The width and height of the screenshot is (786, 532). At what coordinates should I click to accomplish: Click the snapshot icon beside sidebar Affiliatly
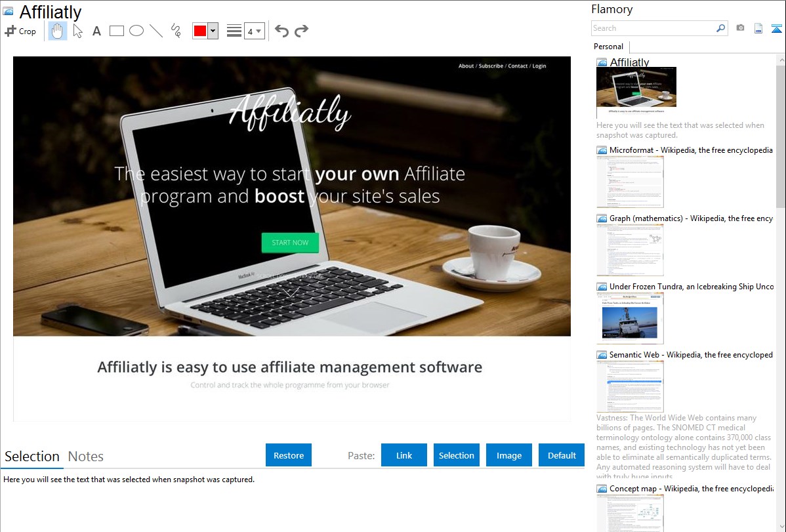click(x=602, y=62)
